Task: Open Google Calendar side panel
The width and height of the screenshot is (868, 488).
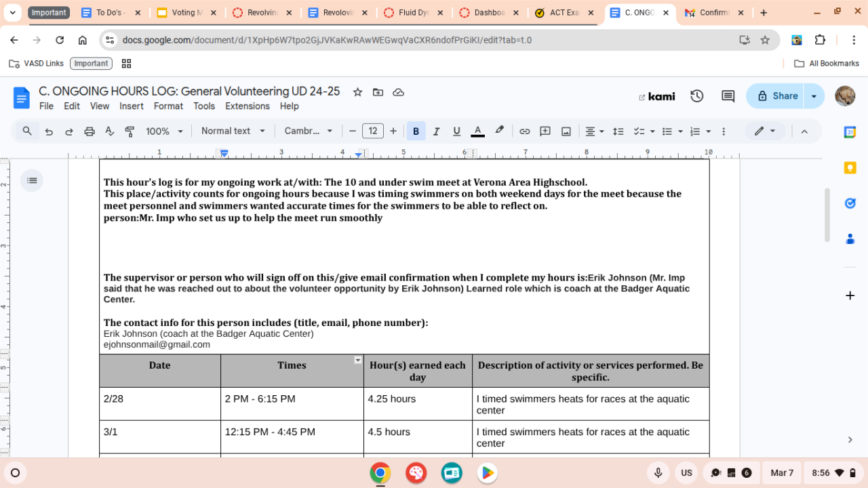Action: pyautogui.click(x=850, y=132)
